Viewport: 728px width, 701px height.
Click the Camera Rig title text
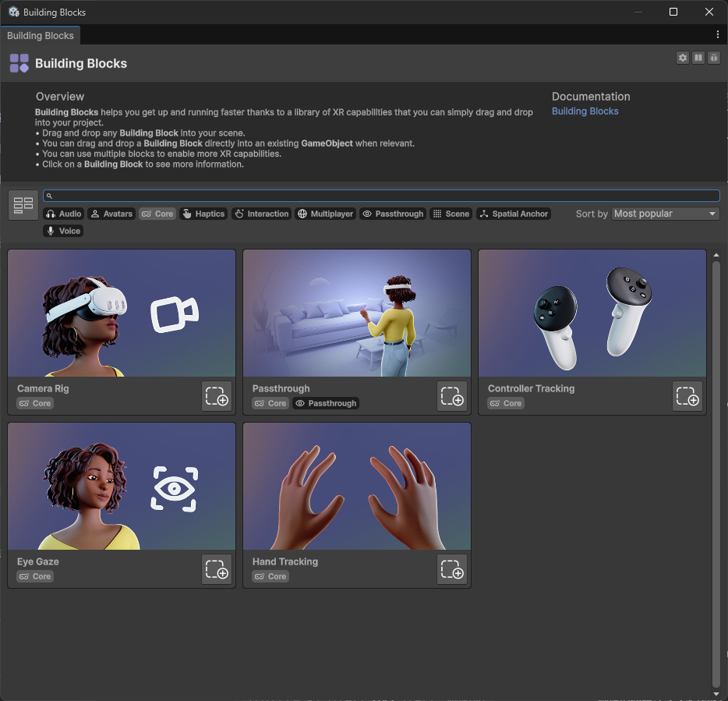click(x=43, y=388)
